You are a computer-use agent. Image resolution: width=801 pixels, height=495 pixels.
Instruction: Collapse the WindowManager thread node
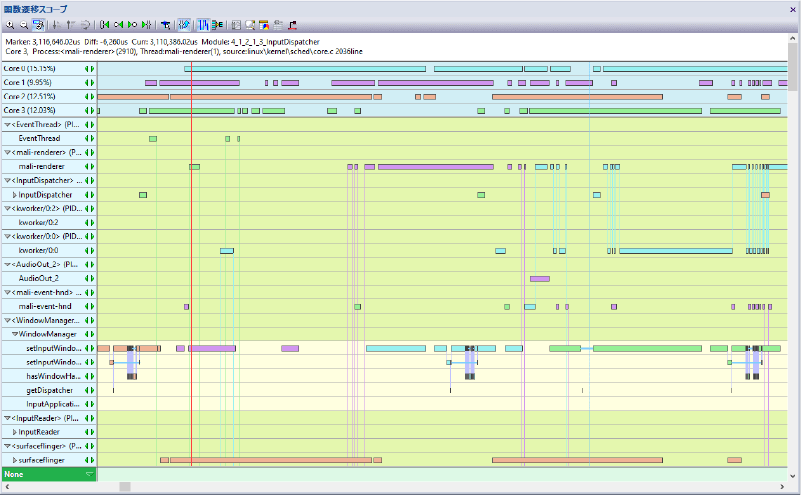point(14,333)
